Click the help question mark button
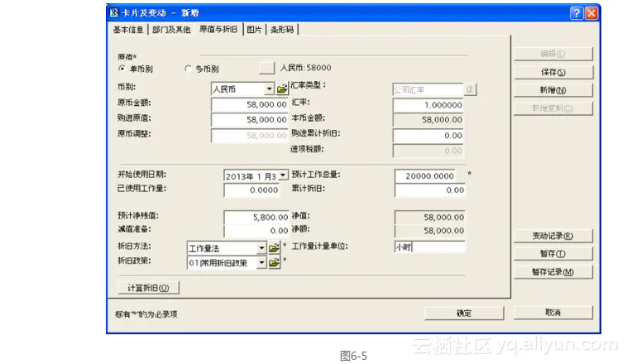 click(577, 13)
